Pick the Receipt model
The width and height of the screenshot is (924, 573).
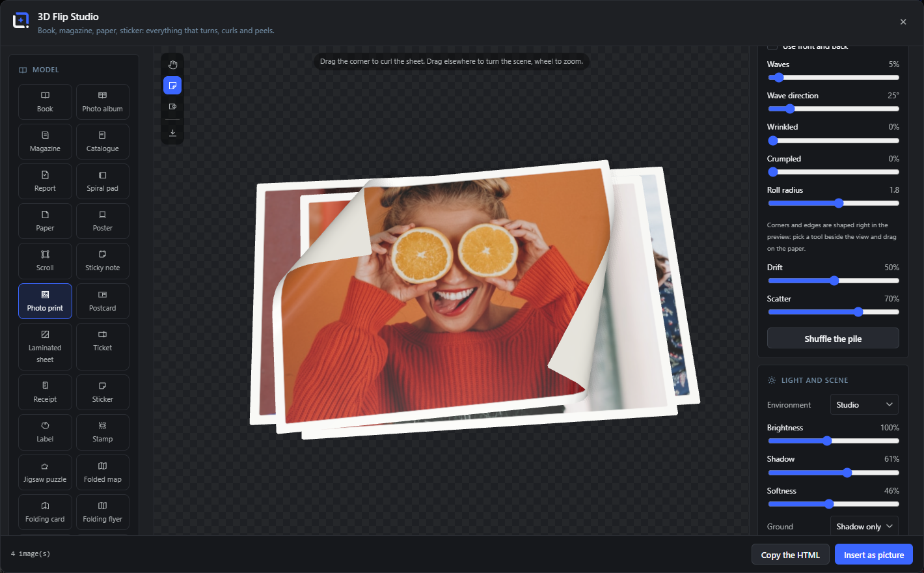coord(45,393)
